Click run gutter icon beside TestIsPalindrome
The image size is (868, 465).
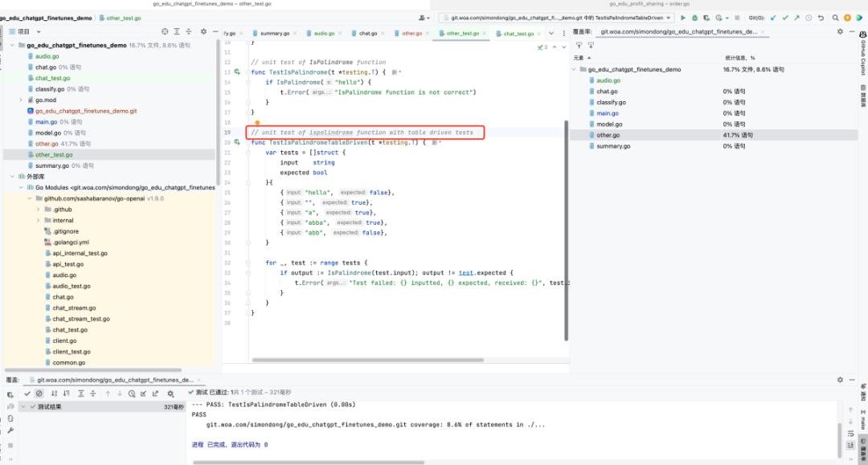click(237, 72)
